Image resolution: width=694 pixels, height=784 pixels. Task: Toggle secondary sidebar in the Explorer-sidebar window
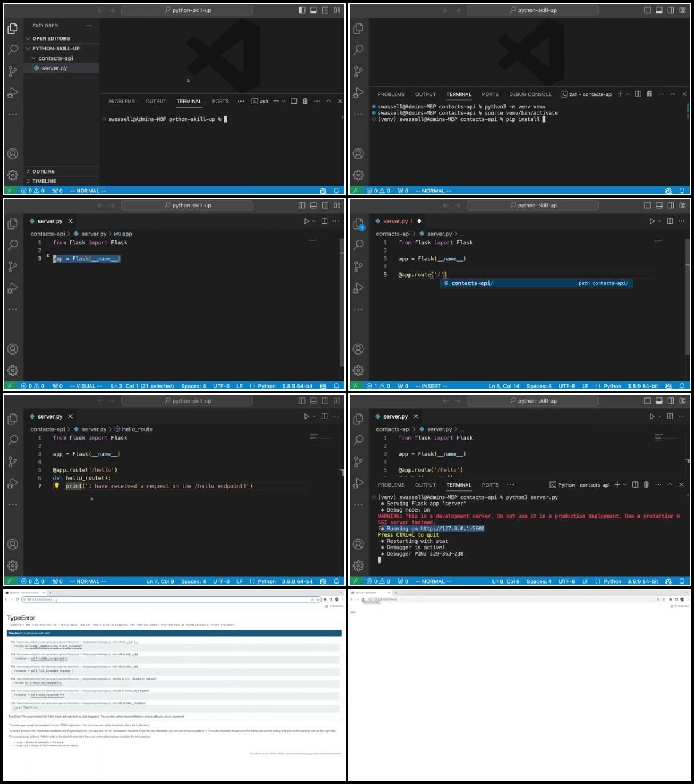click(325, 10)
